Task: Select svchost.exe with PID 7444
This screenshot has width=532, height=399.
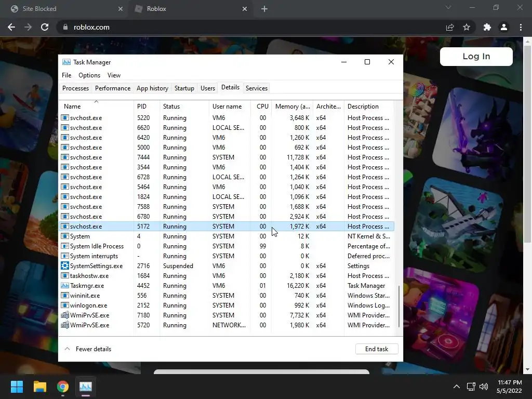Action: [x=227, y=157]
